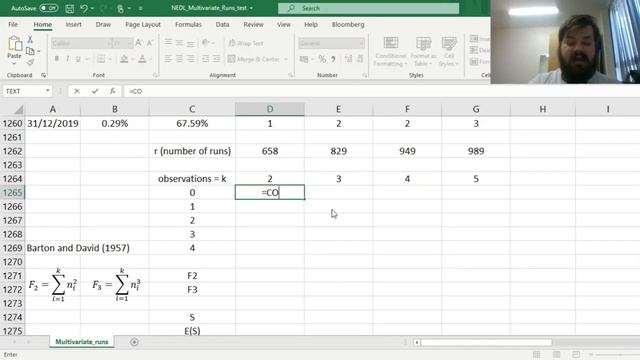Click the touch/mouse mode icon

[120, 8]
